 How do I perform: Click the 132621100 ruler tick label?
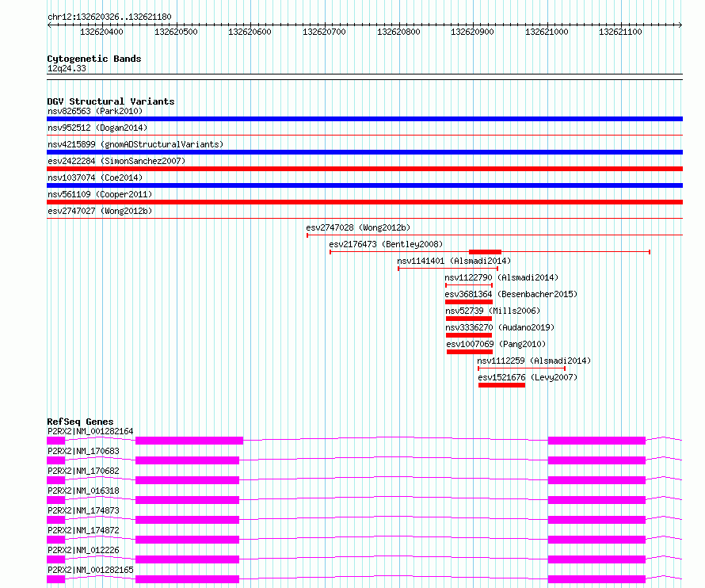(620, 32)
